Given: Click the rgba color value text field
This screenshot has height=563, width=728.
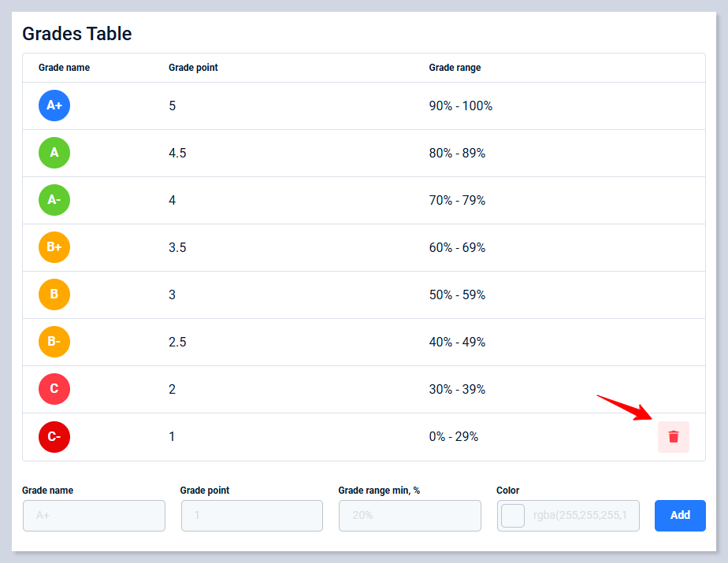Looking at the screenshot, I should coord(581,516).
